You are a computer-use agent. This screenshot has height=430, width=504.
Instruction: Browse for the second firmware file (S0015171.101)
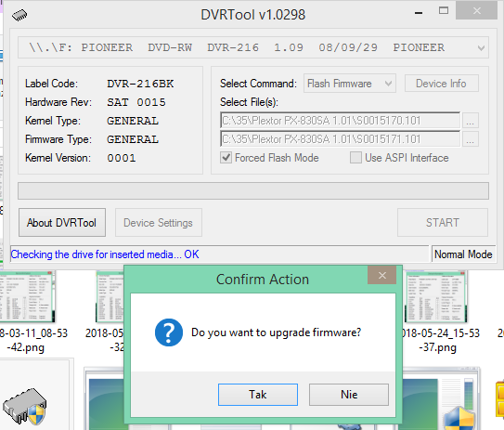[471, 139]
